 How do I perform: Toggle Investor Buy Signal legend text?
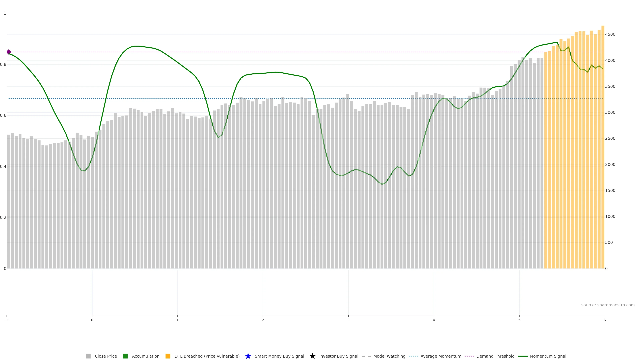338,356
